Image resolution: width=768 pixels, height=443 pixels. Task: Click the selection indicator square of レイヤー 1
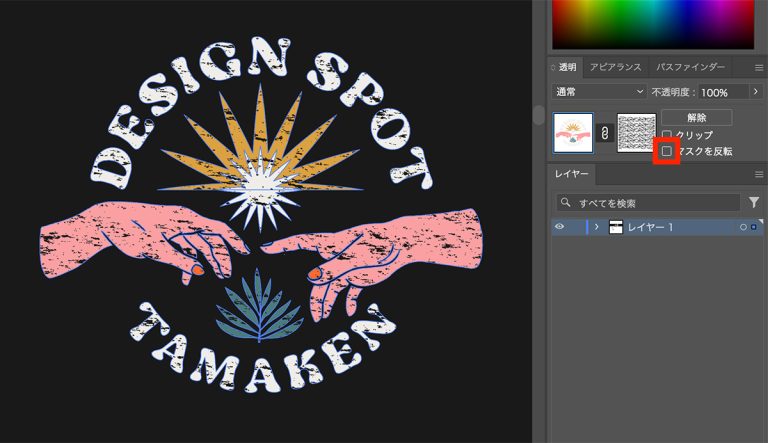tap(753, 227)
